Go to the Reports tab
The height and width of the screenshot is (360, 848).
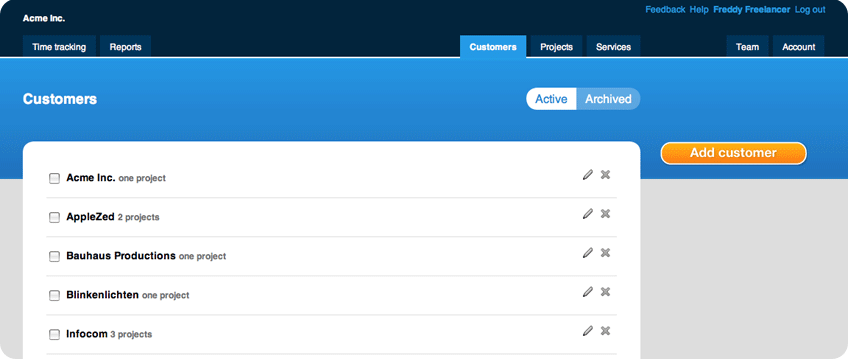click(x=125, y=46)
